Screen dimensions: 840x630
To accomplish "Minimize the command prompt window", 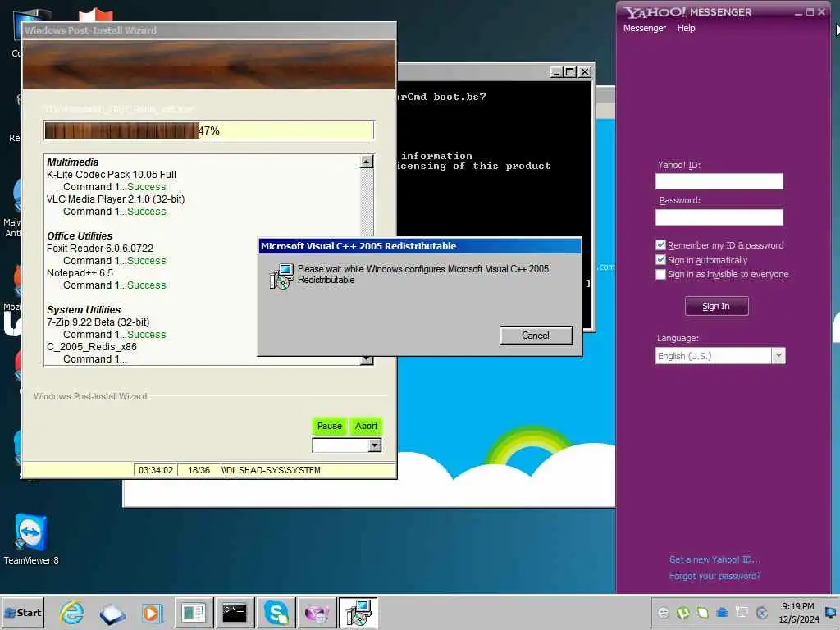I will 556,72.
